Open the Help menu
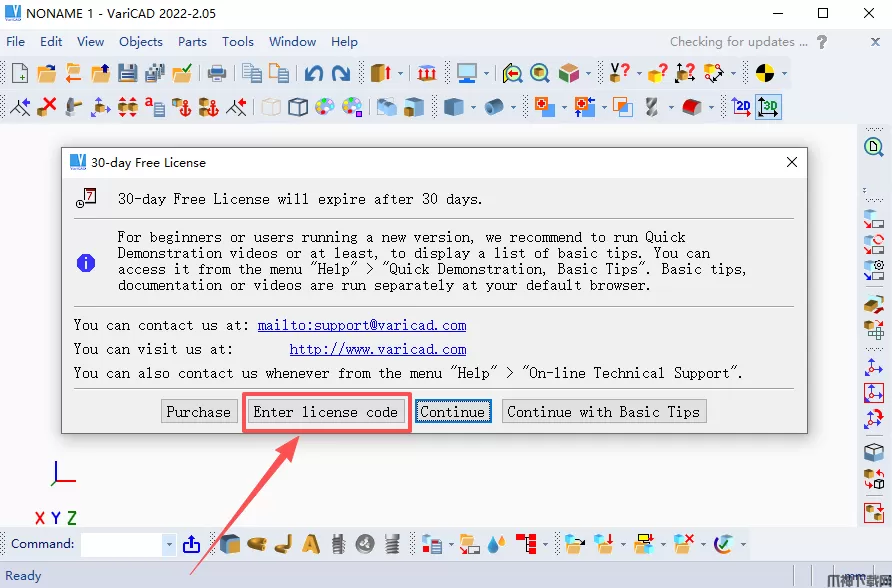This screenshot has width=892, height=588. point(344,42)
